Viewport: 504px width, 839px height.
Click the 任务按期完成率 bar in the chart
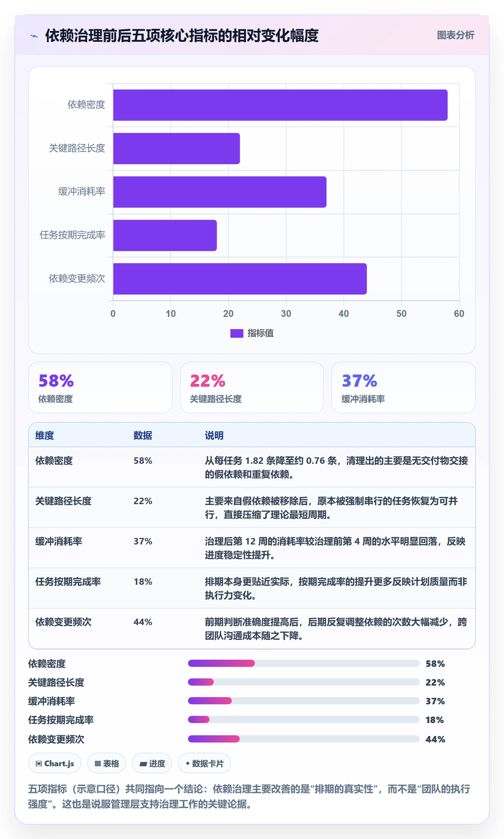[x=165, y=235]
